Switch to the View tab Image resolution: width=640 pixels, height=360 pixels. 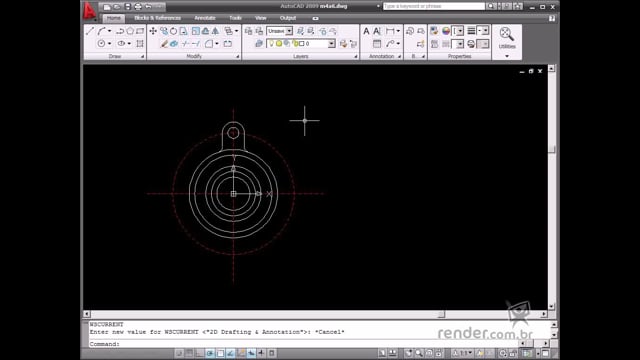(260, 18)
